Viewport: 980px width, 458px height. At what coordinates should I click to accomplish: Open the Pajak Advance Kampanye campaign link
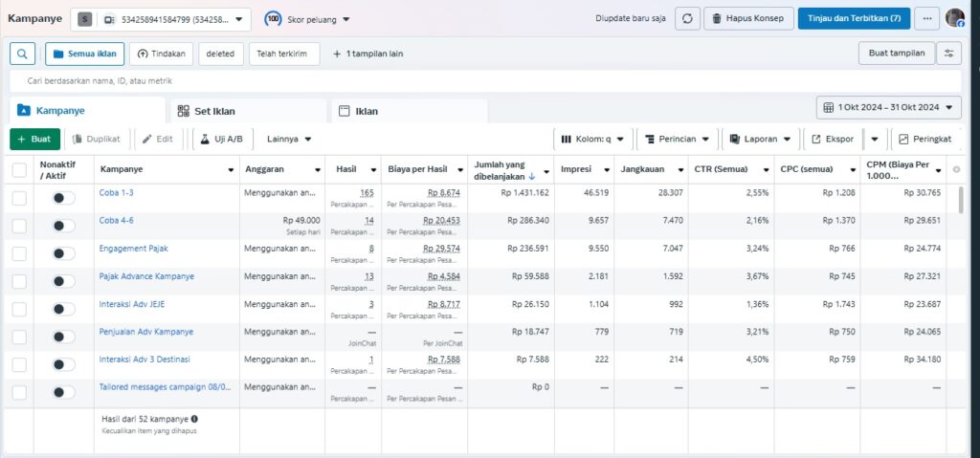146,276
